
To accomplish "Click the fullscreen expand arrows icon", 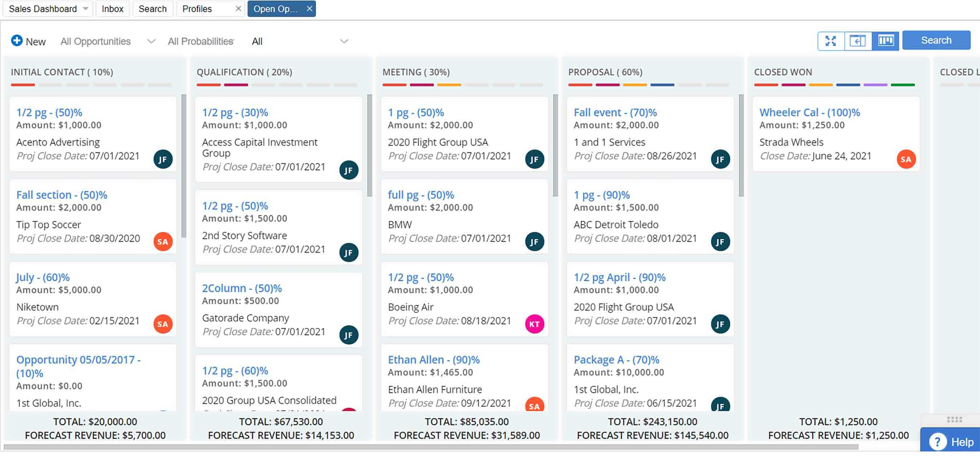I will tap(830, 41).
